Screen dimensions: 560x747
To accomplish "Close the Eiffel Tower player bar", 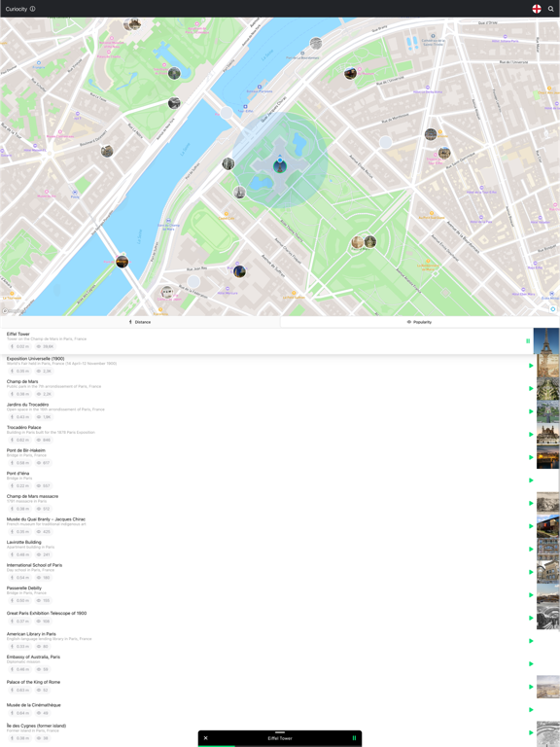I will pos(206,738).
